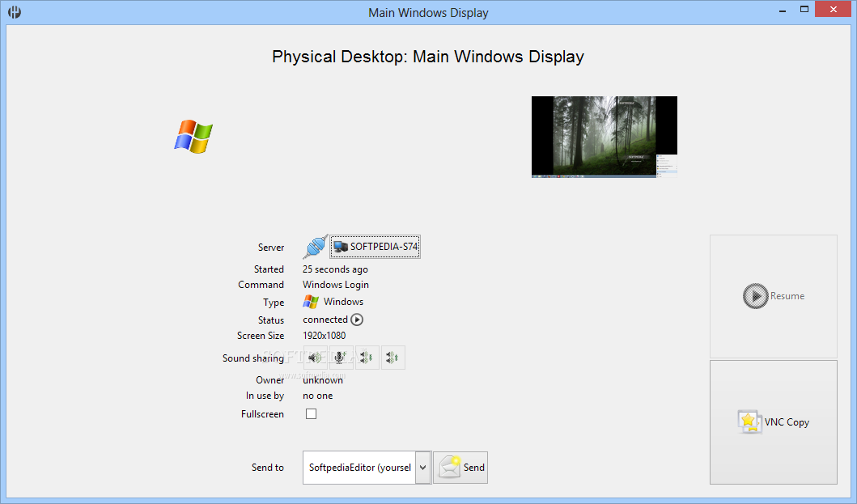Resume the desktop session

(774, 296)
